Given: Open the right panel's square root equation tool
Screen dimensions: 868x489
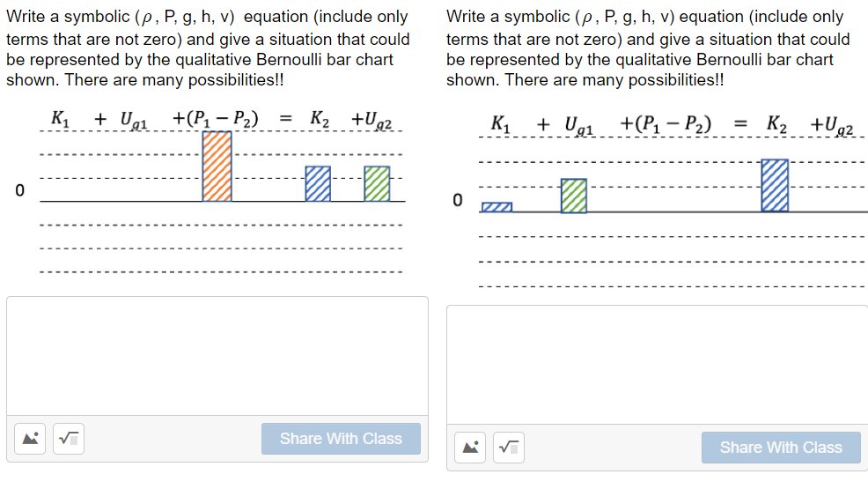Looking at the screenshot, I should tap(507, 448).
